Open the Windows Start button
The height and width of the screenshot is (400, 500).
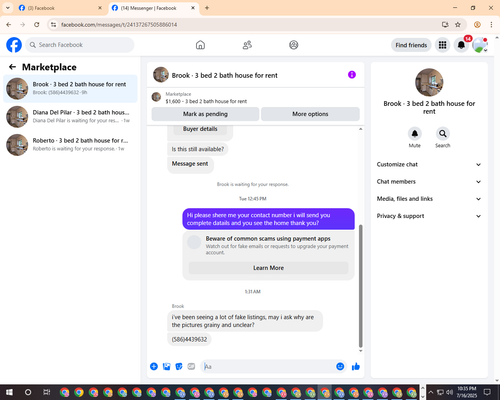[x=9, y=392]
